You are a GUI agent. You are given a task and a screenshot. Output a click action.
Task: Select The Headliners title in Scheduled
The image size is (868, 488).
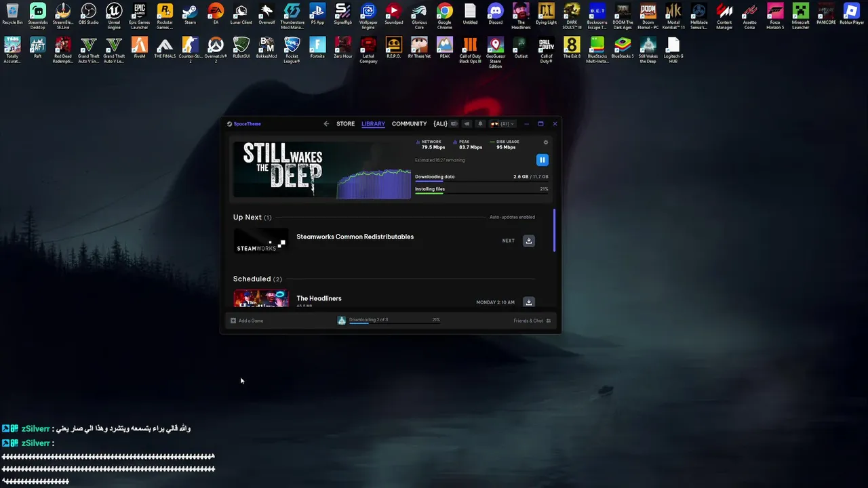pyautogui.click(x=319, y=298)
